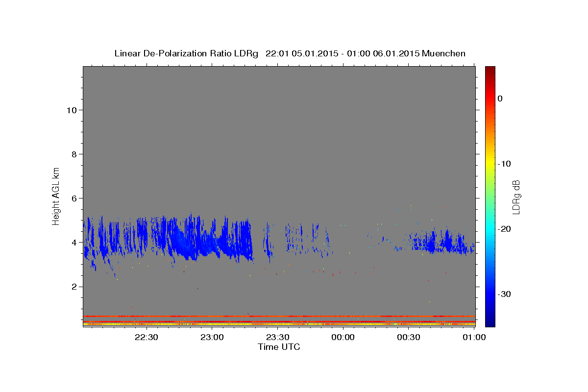Image resolution: width=588 pixels, height=392 pixels.
Task: Click the '01:00' time tick label
Action: (474, 337)
